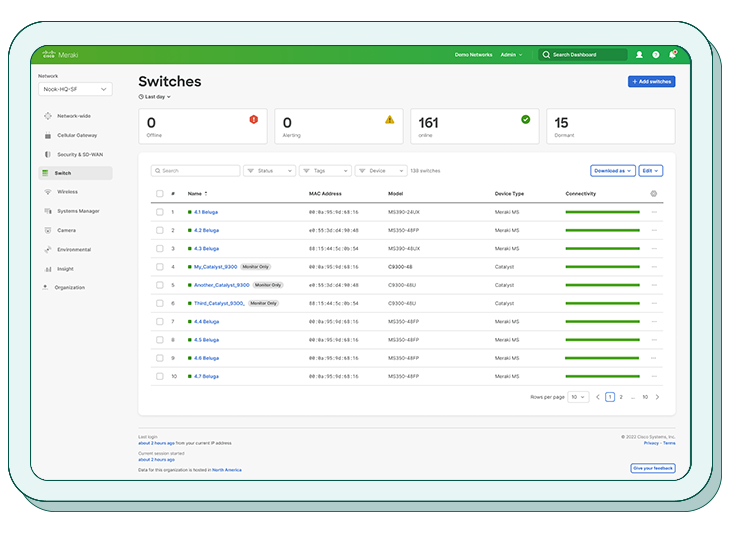730x536 pixels.
Task: Open the North America hosting link
Action: point(227,470)
